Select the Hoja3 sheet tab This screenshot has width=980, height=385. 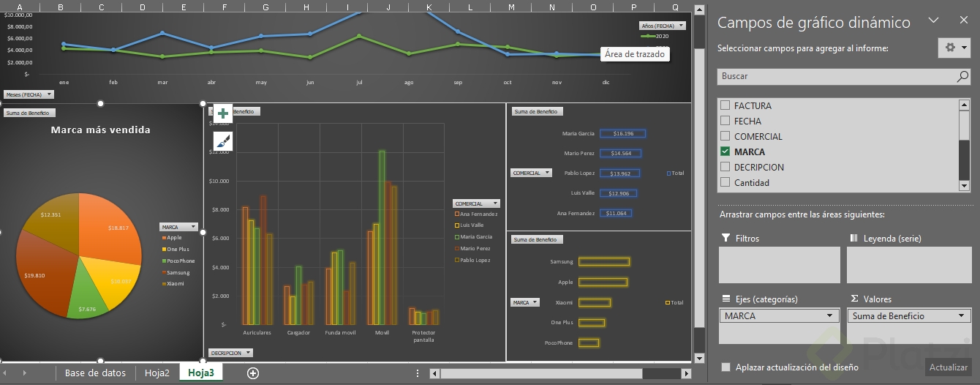(x=201, y=373)
